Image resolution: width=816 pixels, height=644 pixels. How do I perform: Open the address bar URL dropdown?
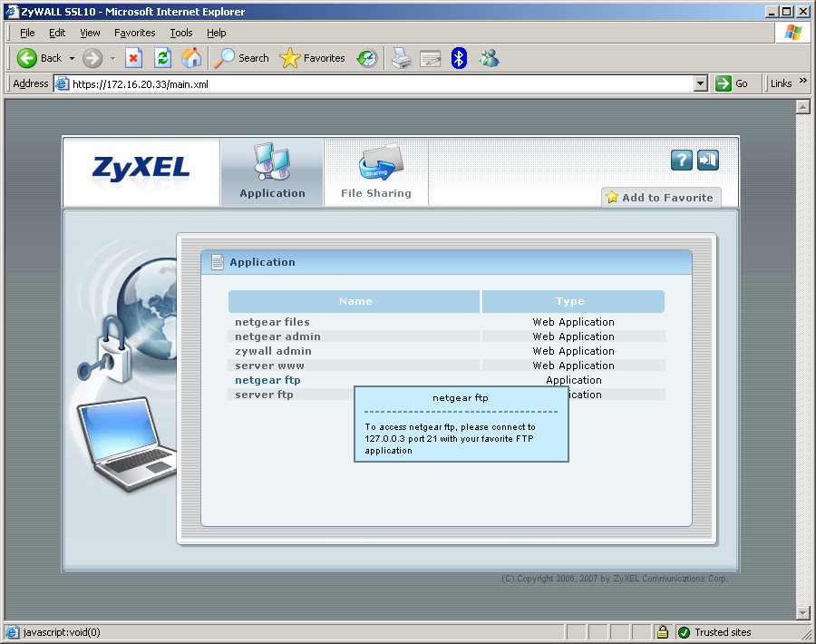click(x=701, y=83)
